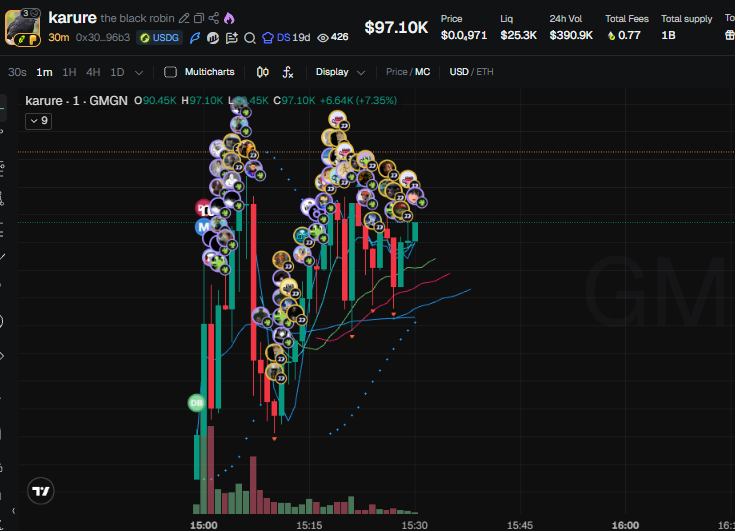Click the green DB marker on chart
This screenshot has width=735, height=531.
[196, 403]
